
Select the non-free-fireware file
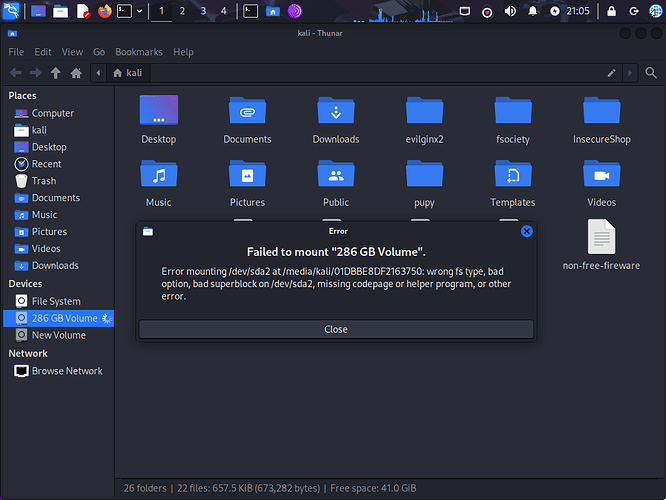(601, 237)
